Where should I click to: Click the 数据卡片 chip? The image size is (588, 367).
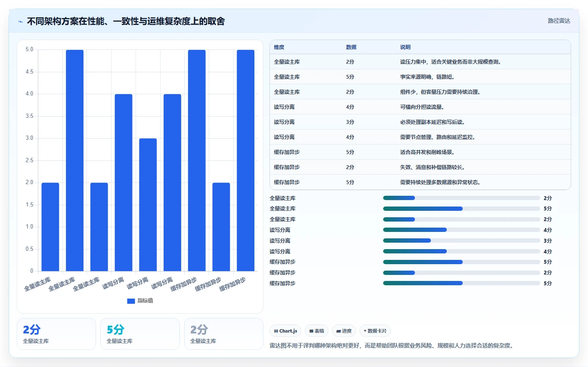click(375, 331)
